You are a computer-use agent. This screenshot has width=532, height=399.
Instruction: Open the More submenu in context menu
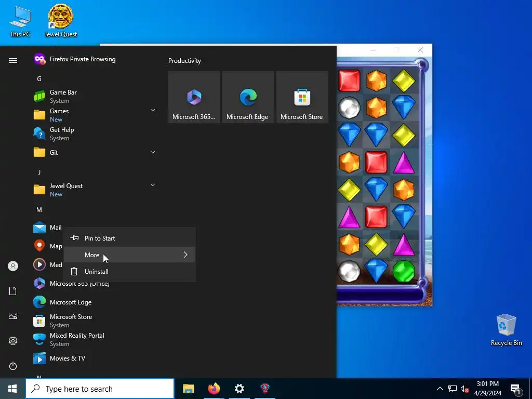click(129, 255)
